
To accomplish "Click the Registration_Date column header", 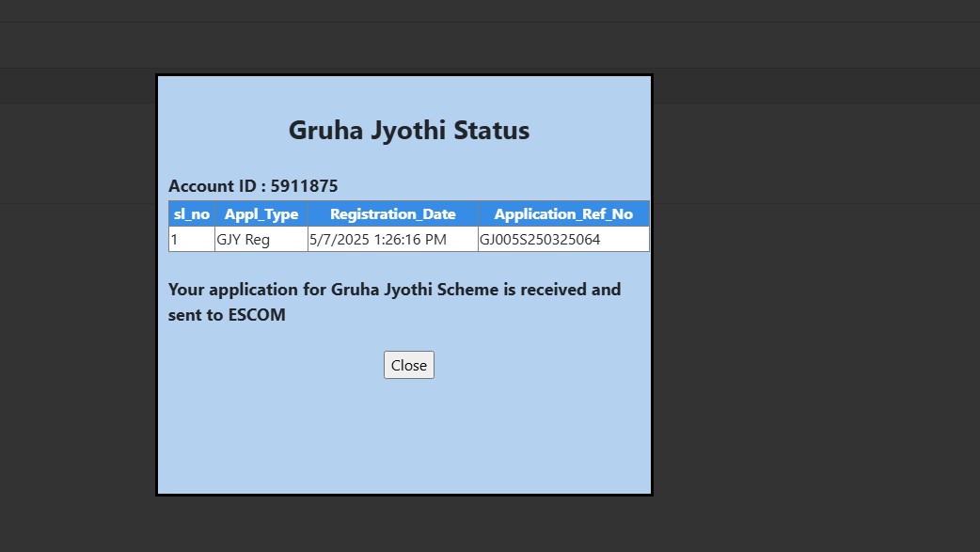I will tap(393, 213).
